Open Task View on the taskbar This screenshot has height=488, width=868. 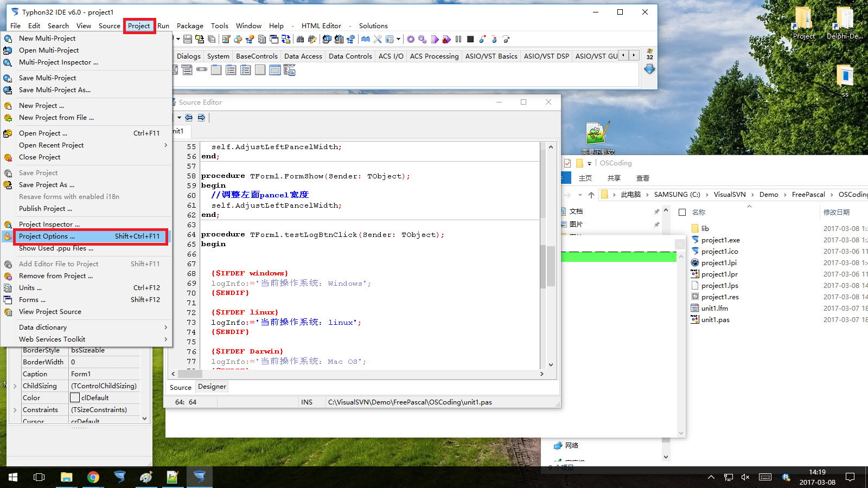coord(39,477)
